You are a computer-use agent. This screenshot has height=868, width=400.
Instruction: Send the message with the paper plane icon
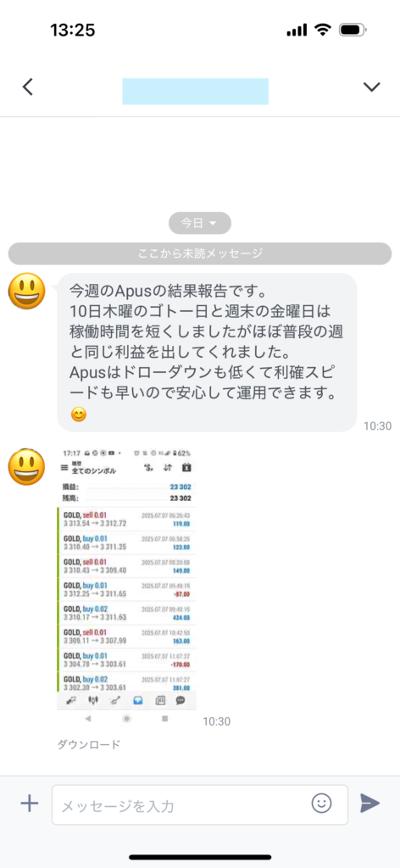(x=369, y=804)
